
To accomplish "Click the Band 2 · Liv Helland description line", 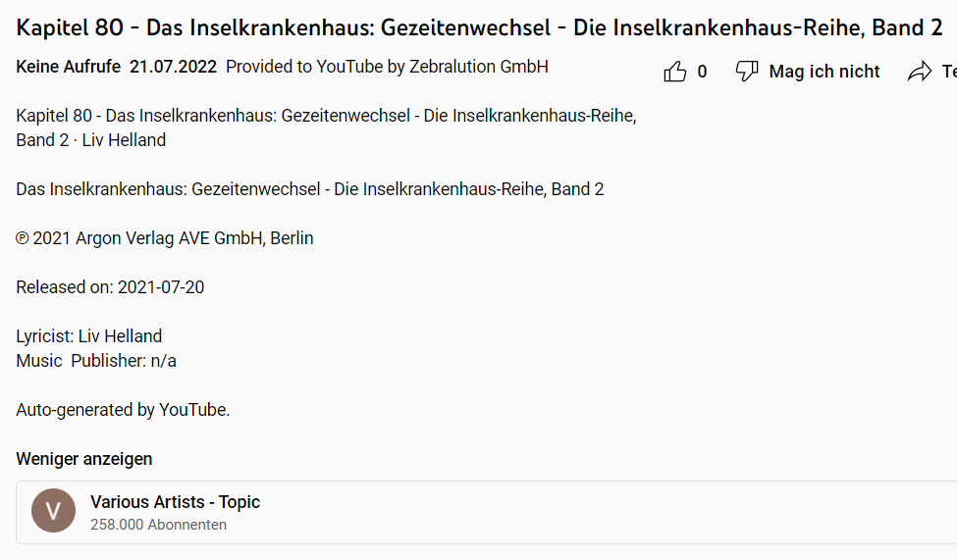I will pyautogui.click(x=90, y=140).
